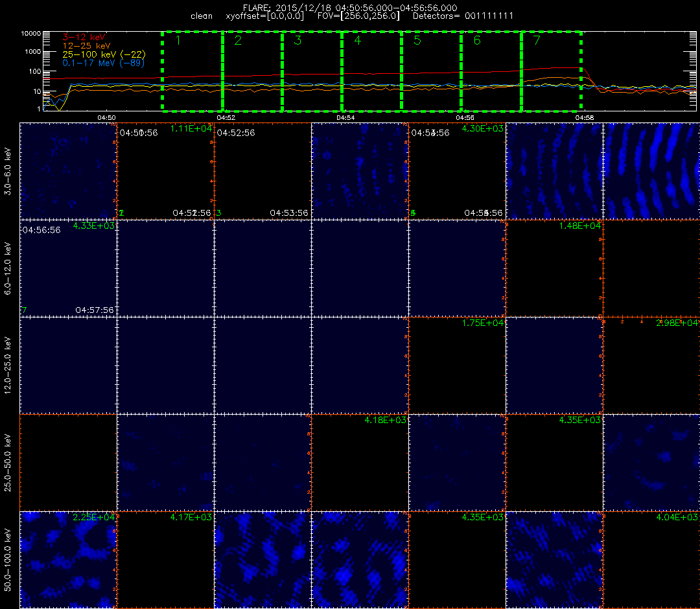Select the 2.98E+04 panel value
This screenshot has height=609, width=700.
tap(677, 323)
